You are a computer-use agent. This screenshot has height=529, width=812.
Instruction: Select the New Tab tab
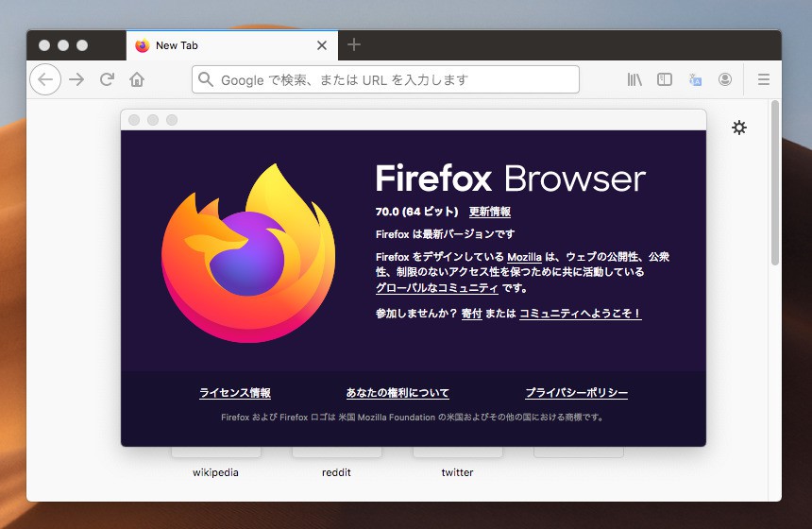pos(232,45)
